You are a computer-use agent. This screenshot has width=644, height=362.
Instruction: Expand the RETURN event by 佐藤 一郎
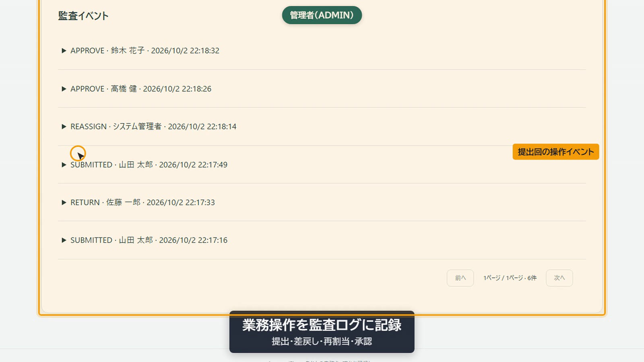coord(64,203)
